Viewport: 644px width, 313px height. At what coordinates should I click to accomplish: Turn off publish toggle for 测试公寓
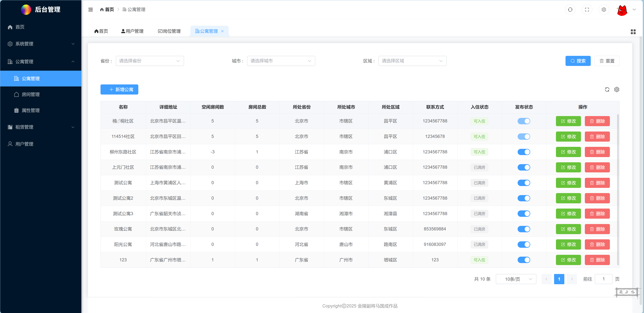tap(524, 183)
